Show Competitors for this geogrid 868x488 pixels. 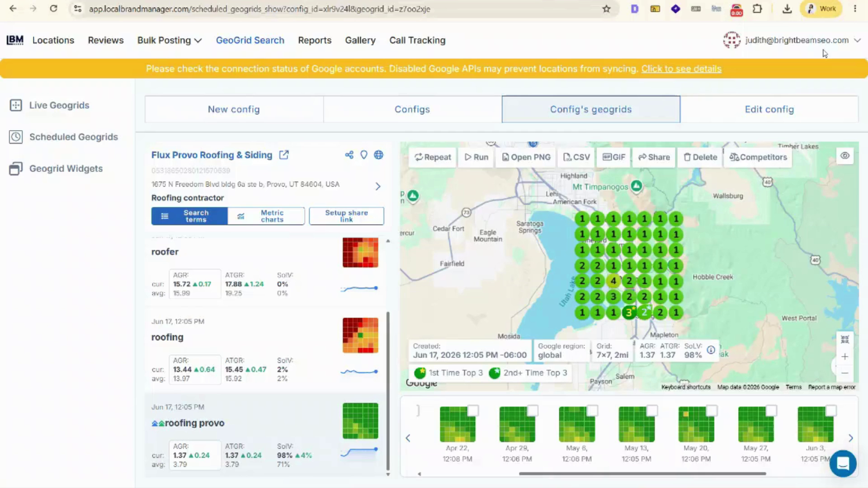pos(758,157)
